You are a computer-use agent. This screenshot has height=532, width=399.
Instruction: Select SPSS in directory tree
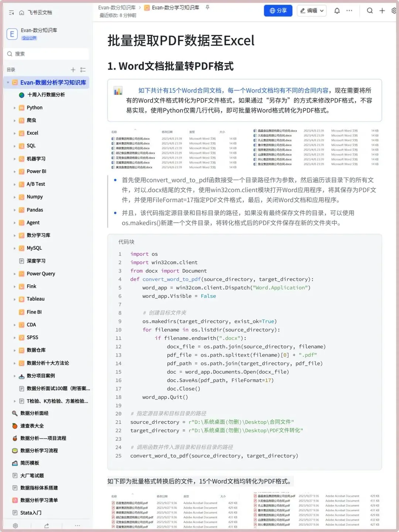coord(33,338)
